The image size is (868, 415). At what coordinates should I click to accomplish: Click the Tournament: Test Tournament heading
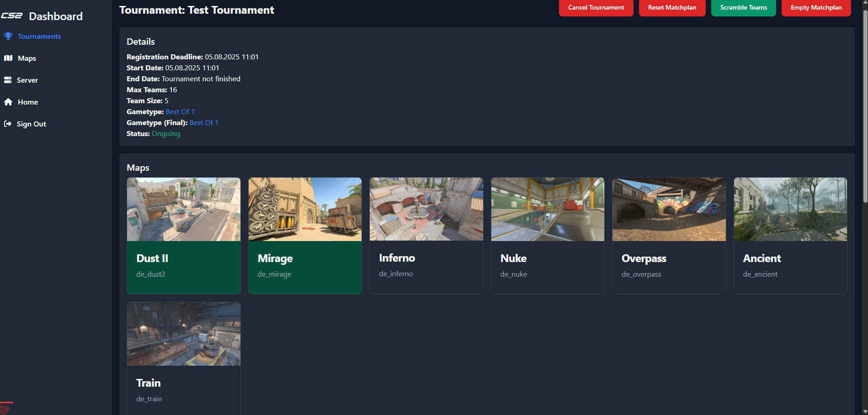pos(197,10)
